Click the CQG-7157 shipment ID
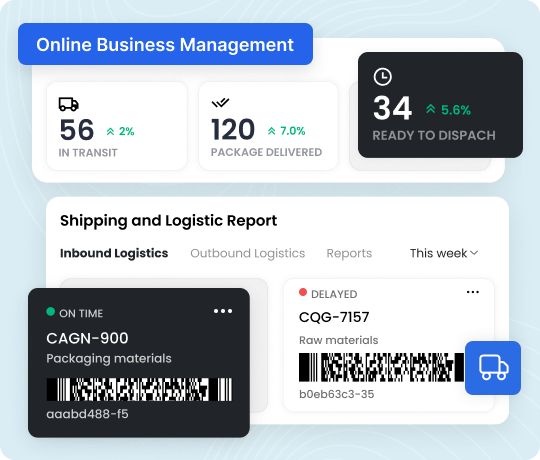The height and width of the screenshot is (460, 540). (334, 317)
